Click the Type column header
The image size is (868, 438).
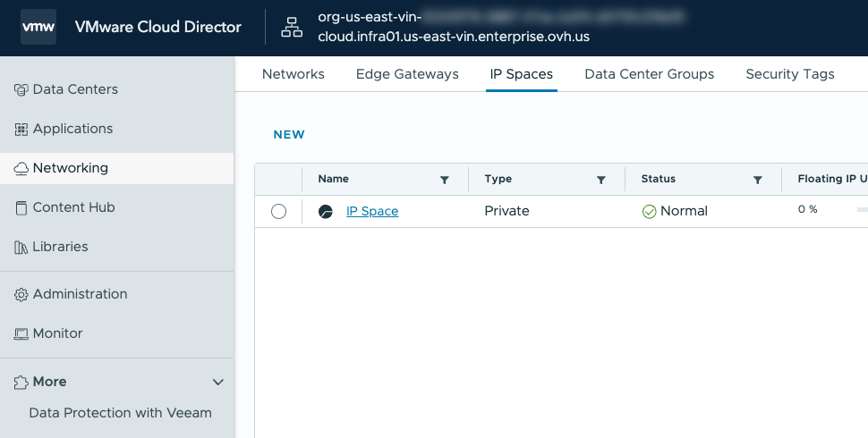click(x=498, y=179)
